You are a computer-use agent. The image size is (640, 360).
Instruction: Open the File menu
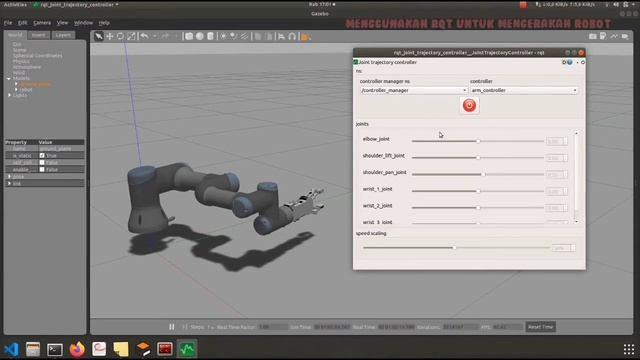pos(8,23)
